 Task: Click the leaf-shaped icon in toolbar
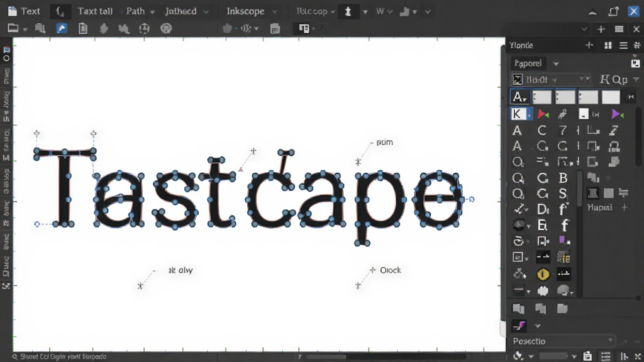[104, 28]
